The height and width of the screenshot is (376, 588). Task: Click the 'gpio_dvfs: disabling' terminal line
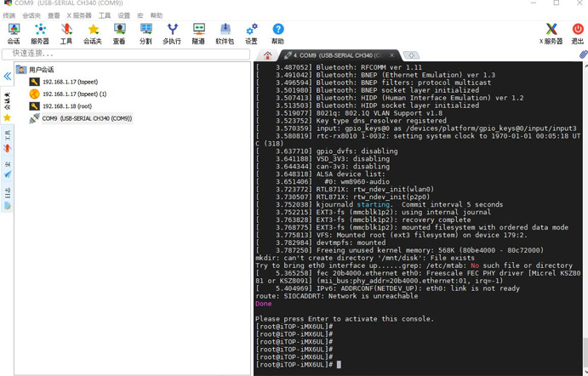click(x=327, y=151)
